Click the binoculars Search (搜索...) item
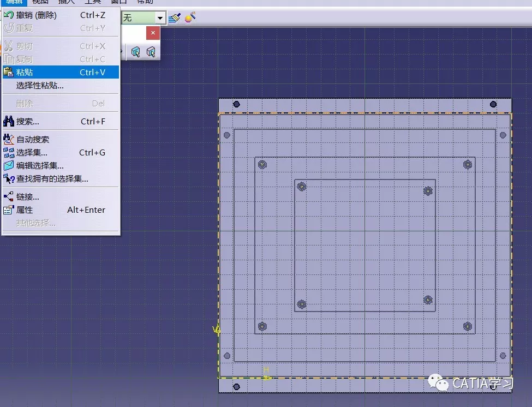Screen dimensions: 532x407 [27, 122]
